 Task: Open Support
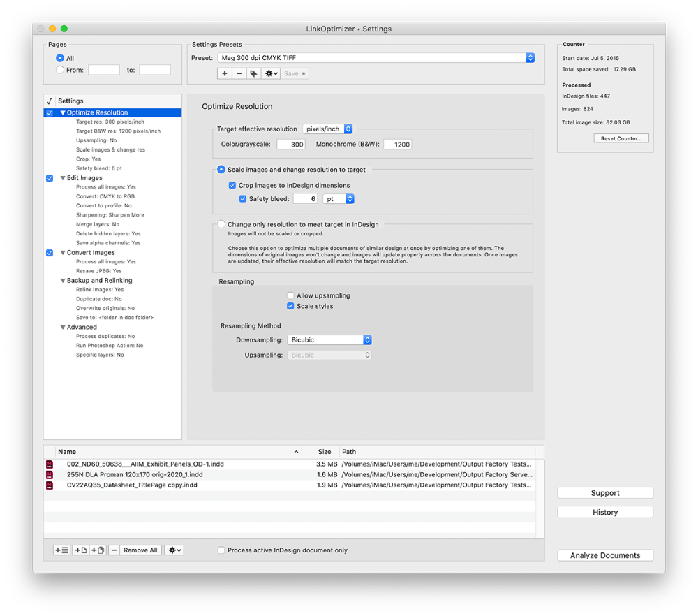coord(605,493)
